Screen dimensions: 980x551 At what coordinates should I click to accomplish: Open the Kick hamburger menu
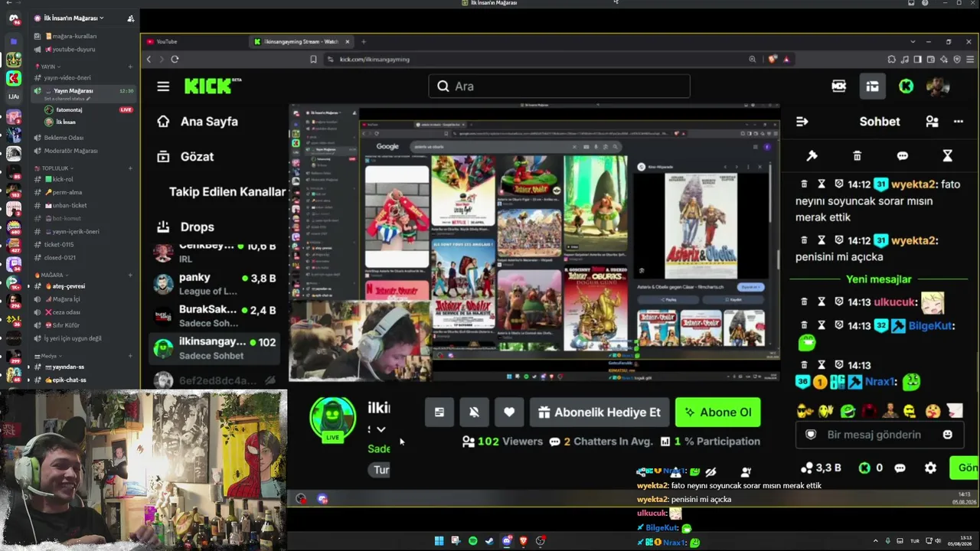[x=163, y=86]
